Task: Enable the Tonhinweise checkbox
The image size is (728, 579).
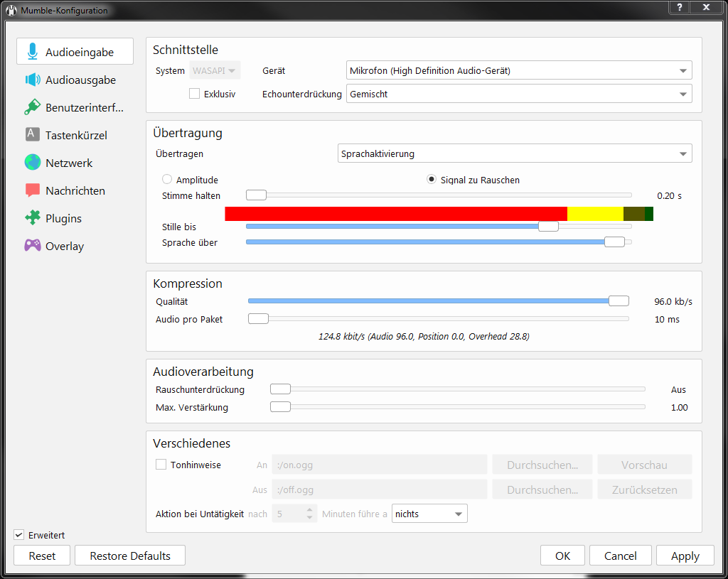Action: pyautogui.click(x=161, y=465)
